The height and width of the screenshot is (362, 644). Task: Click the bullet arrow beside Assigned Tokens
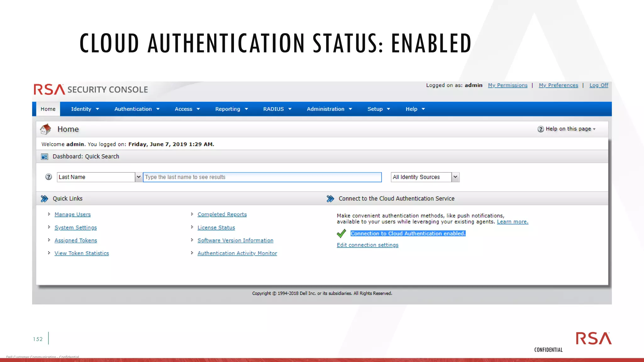pyautogui.click(x=49, y=240)
